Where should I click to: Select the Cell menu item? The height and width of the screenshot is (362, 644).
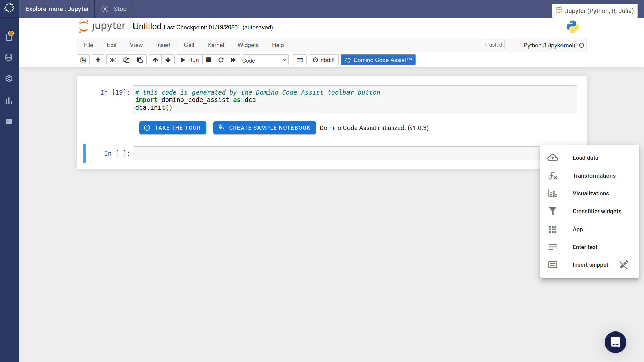(x=189, y=45)
